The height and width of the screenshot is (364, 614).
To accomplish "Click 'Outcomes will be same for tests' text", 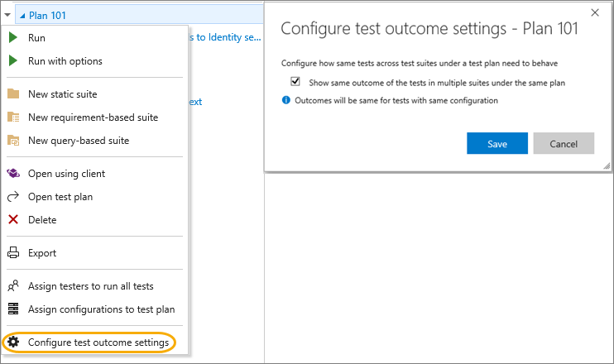I will (x=396, y=101).
